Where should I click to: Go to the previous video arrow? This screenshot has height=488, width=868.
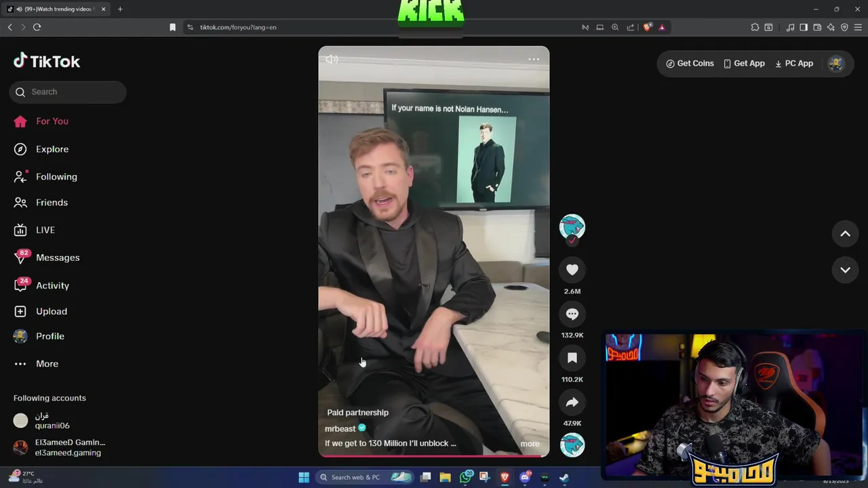coord(845,234)
